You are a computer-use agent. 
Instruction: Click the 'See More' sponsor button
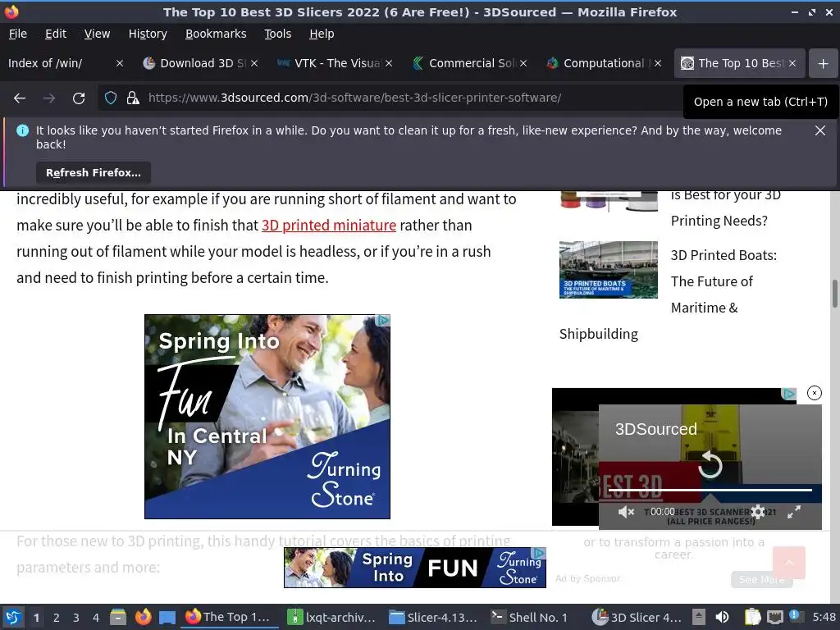[761, 579]
